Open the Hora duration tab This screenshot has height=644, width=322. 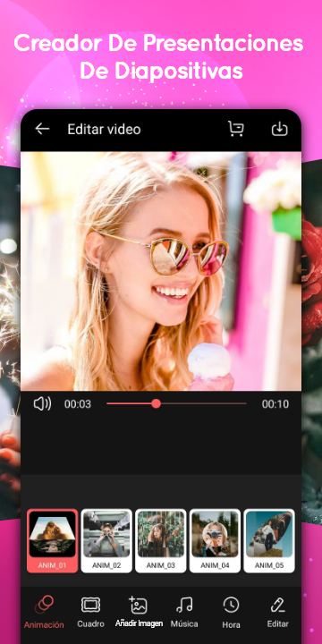[x=232, y=614]
